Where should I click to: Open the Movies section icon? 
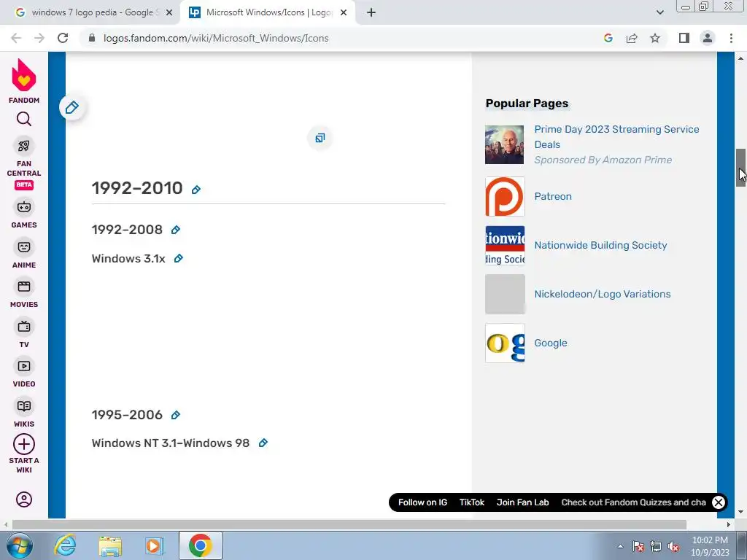click(x=24, y=287)
